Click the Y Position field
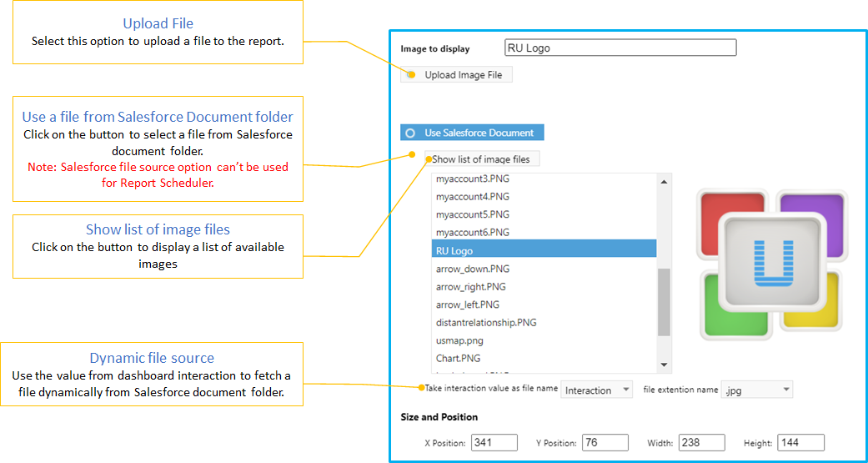The image size is (868, 463). (x=605, y=442)
